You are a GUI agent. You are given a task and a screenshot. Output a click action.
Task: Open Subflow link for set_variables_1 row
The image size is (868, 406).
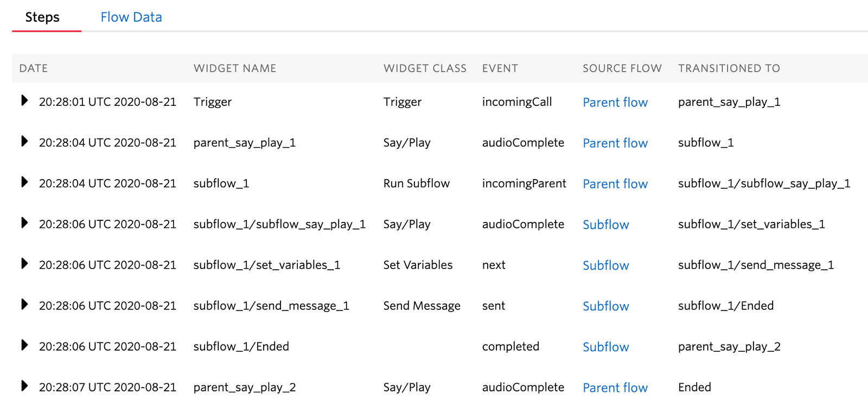(x=605, y=265)
